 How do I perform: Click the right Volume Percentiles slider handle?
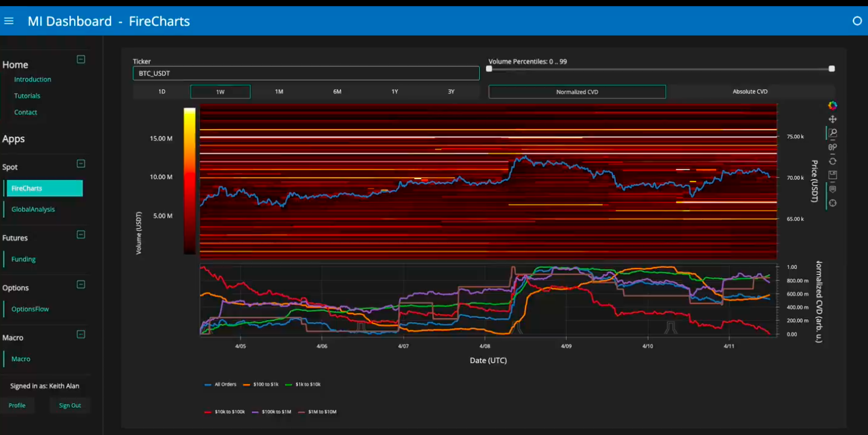[832, 69]
